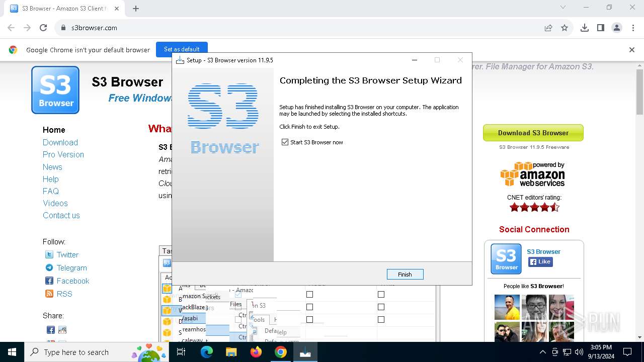This screenshot has width=644, height=362.
Task: Open the Download link in sidebar
Action: pyautogui.click(x=60, y=142)
